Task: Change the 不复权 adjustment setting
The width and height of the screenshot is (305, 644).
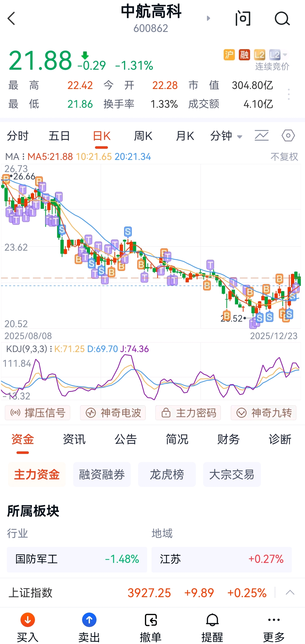Action: click(x=284, y=157)
